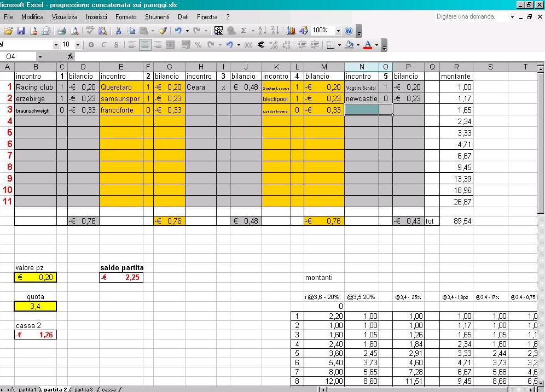Click Decrease Decimal icon

pos(286,45)
